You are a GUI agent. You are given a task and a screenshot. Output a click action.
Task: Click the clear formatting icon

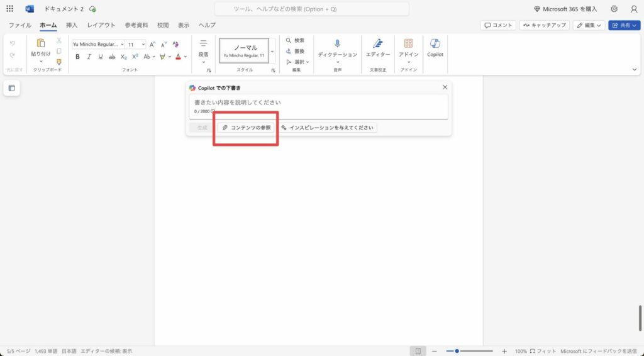coord(176,45)
